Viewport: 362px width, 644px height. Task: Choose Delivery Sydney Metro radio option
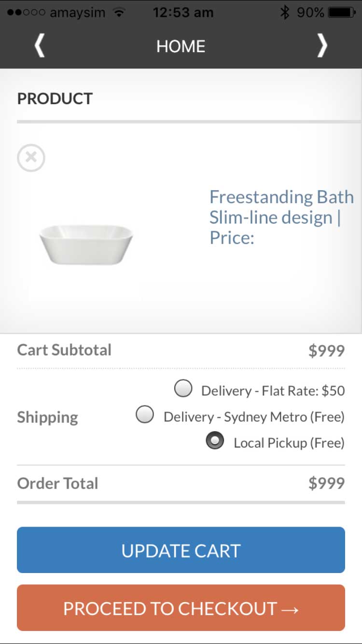point(145,414)
